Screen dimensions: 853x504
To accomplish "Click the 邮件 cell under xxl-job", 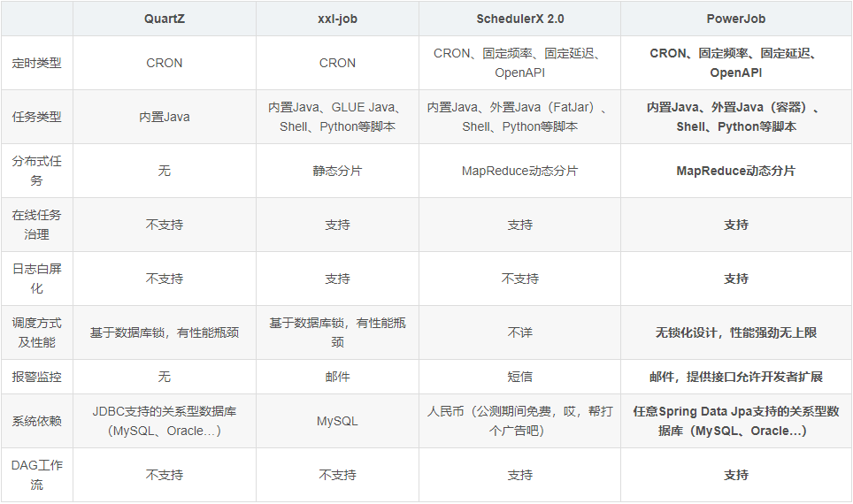I will pyautogui.click(x=337, y=377).
